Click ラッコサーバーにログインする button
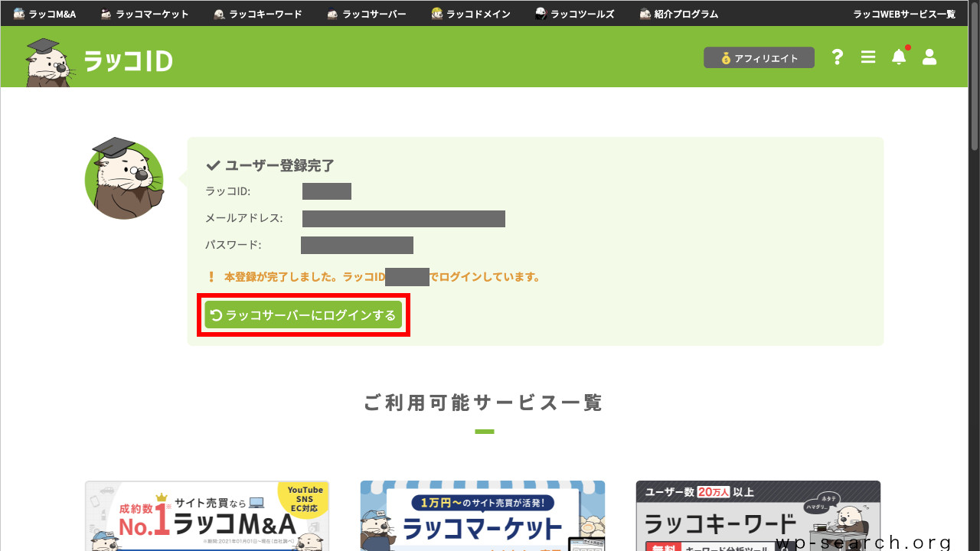980x551 pixels. tap(303, 315)
